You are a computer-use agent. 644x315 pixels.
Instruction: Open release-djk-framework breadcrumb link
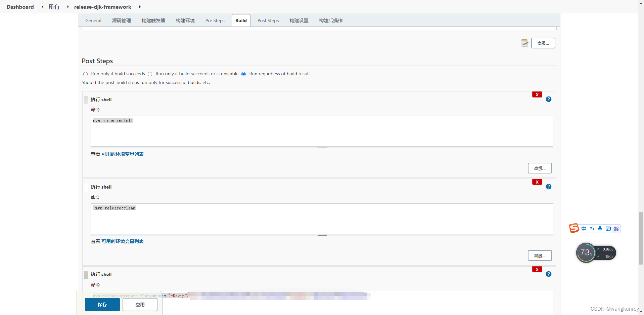103,7
